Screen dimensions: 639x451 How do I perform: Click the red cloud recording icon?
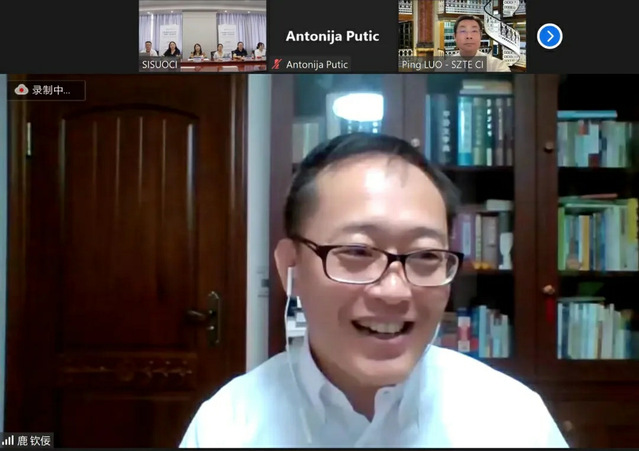point(21,90)
